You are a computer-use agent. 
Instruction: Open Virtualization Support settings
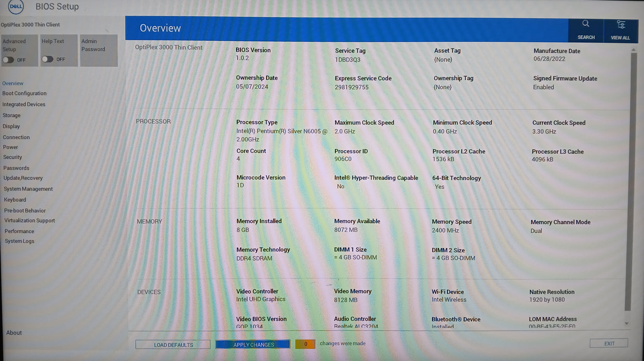point(29,220)
